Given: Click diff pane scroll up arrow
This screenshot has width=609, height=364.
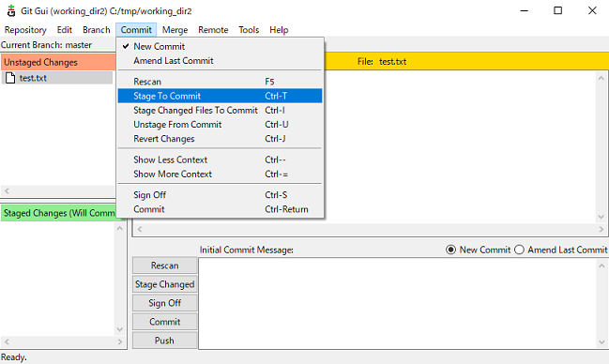Looking at the screenshot, I should (x=601, y=78).
